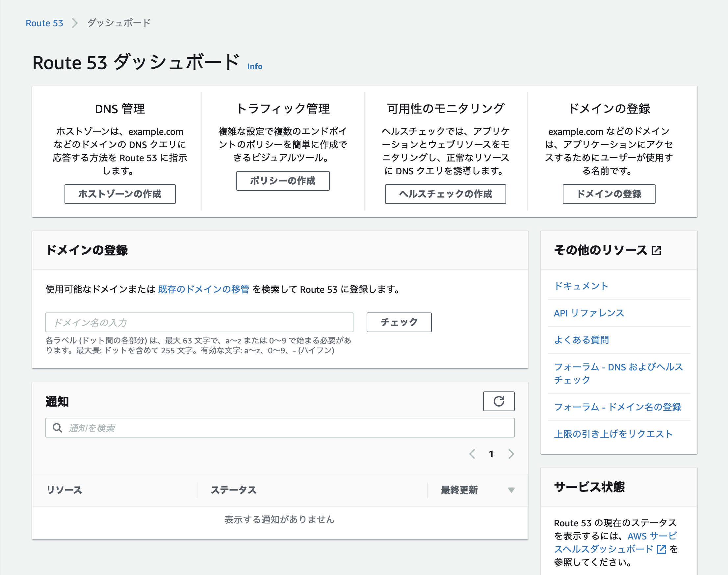Select page 1 in notifications pagination
The height and width of the screenshot is (575, 728).
(491, 454)
